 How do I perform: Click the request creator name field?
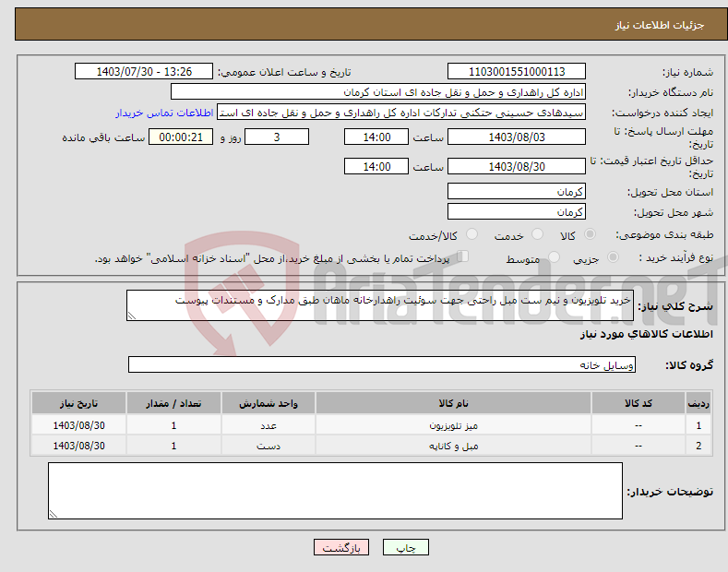[401, 113]
